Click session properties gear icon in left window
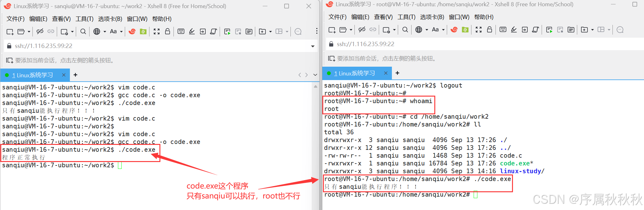The width and height of the screenshot is (644, 210). (x=64, y=31)
